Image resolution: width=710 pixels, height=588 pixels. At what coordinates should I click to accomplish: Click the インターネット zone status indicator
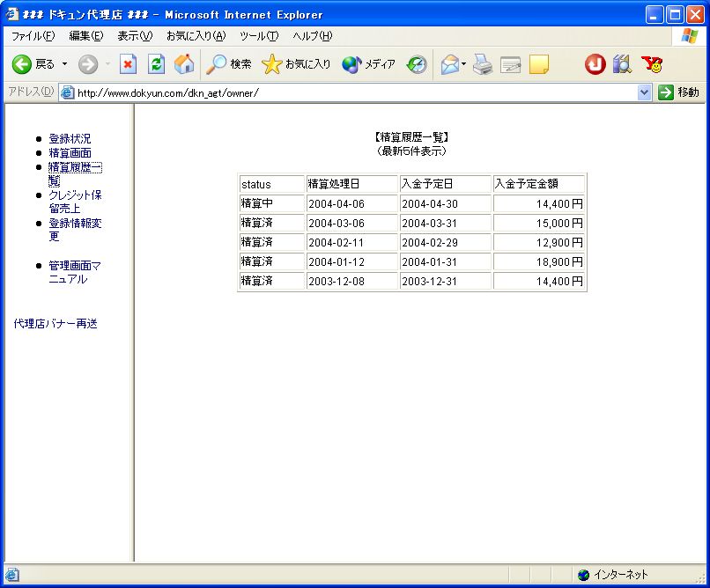click(613, 575)
